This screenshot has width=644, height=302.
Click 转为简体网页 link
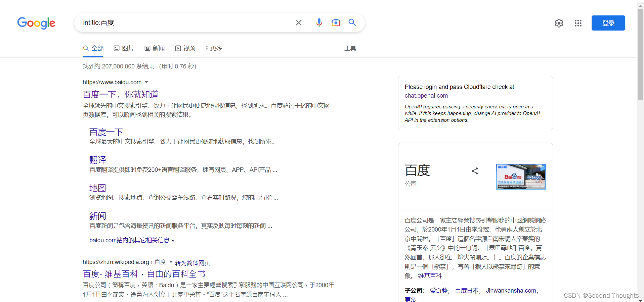192,263
